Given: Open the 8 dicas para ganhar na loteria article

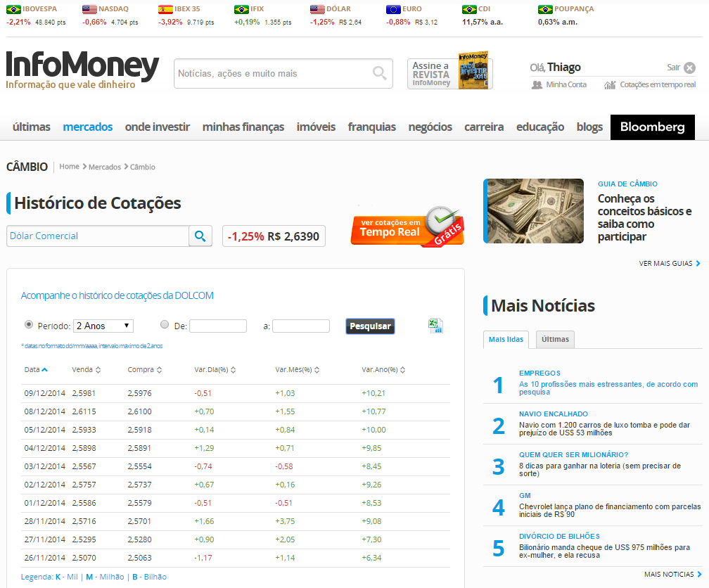Looking at the screenshot, I should (x=600, y=470).
